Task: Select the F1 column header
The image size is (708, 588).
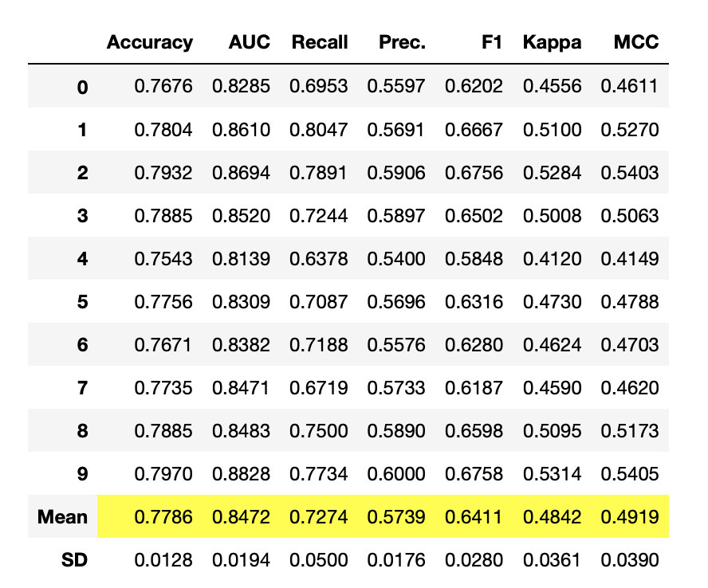Action: (492, 42)
